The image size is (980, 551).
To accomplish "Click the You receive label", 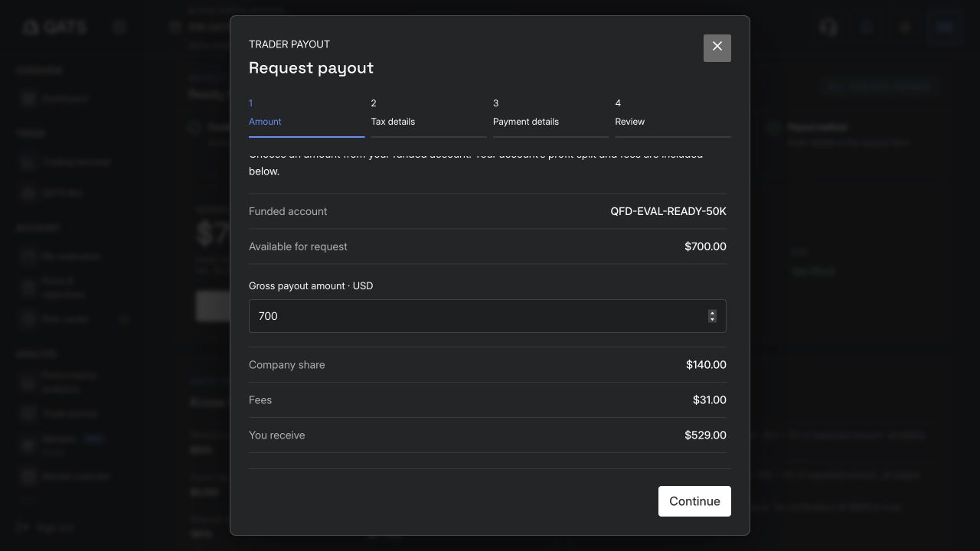I will pos(277,435).
